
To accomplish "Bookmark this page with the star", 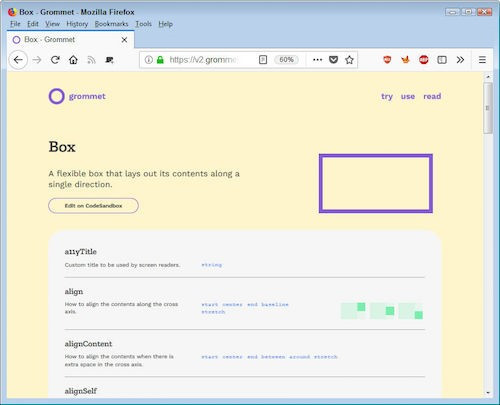I will [x=349, y=60].
